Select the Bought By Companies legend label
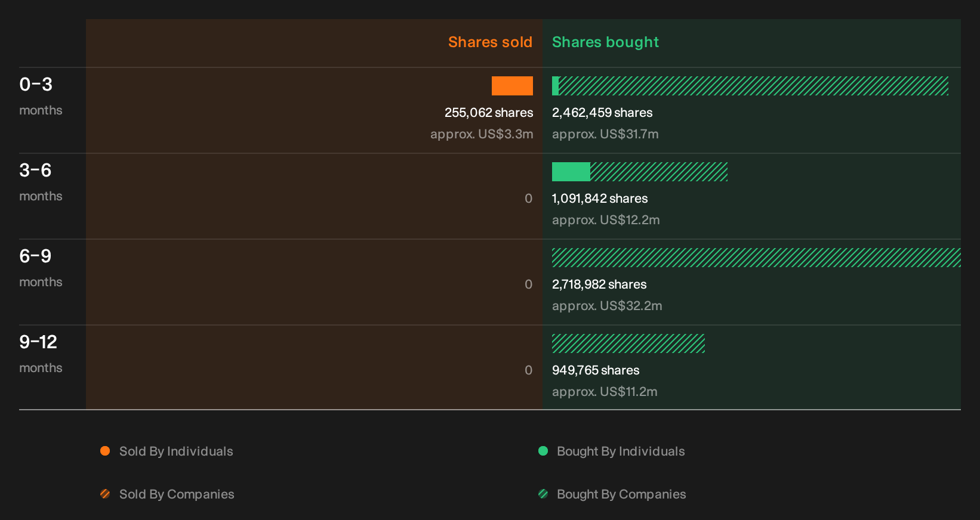This screenshot has width=980, height=520. pyautogui.click(x=621, y=494)
